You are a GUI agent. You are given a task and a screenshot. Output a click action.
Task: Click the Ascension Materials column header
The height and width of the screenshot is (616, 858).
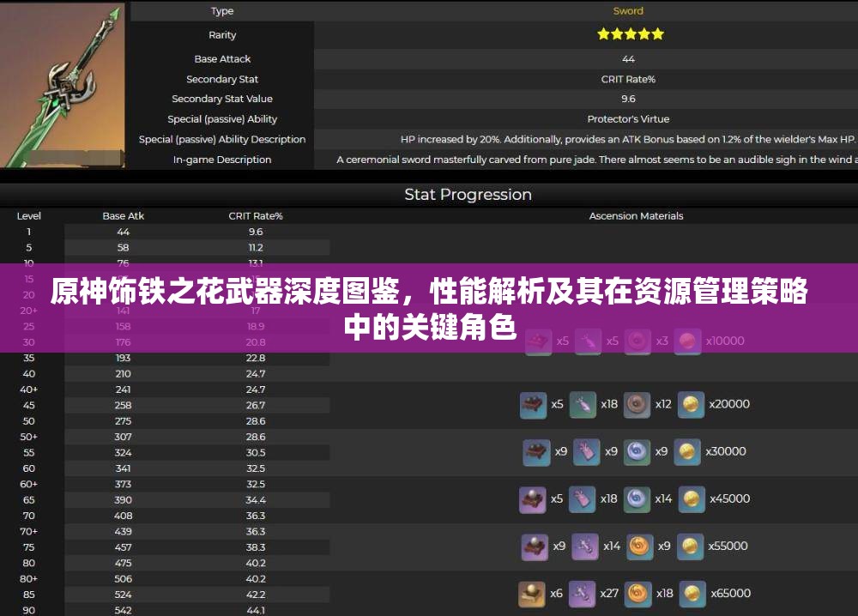[x=636, y=215]
